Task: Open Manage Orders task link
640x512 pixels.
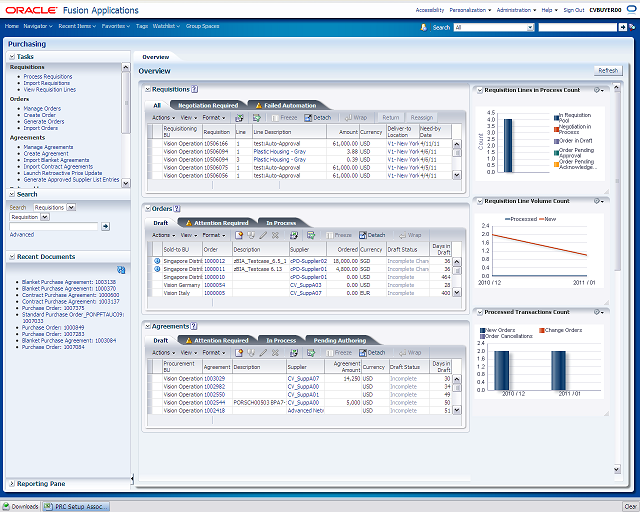Action: coord(42,109)
